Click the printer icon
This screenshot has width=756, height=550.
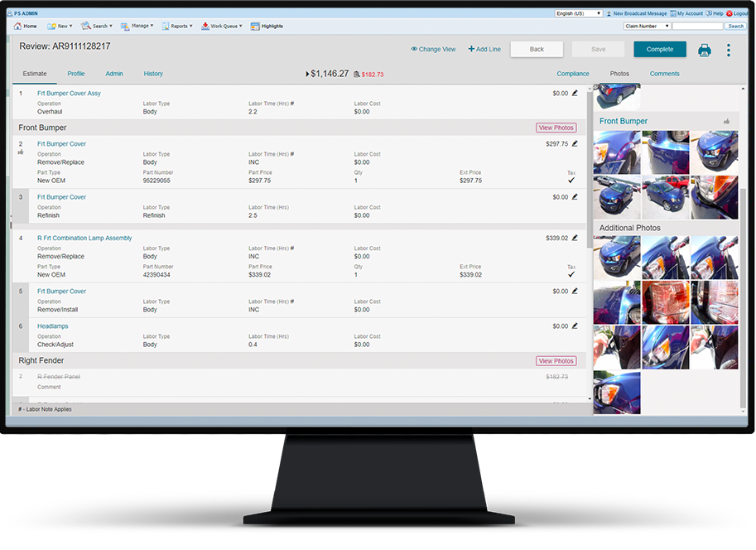click(704, 50)
